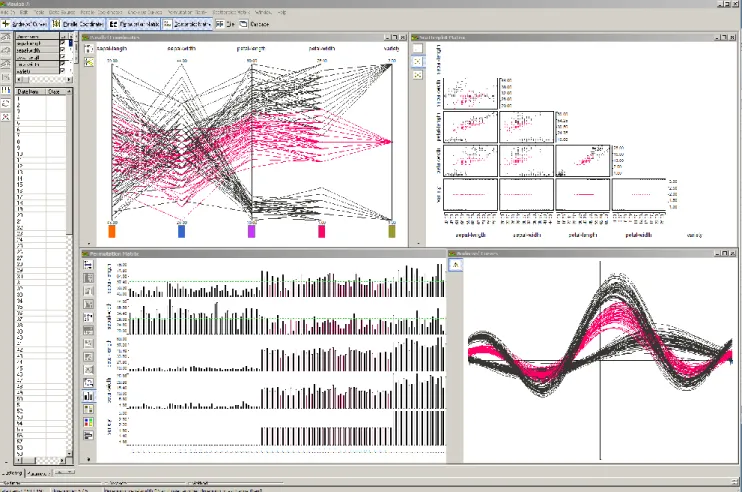
Task: Toggle the sepal.width dimension checkbox
Action: point(62,50)
